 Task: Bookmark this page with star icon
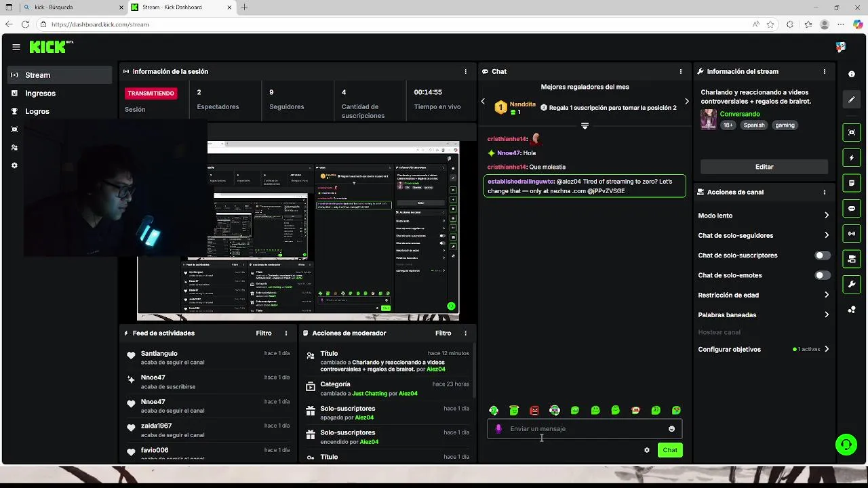(x=770, y=24)
